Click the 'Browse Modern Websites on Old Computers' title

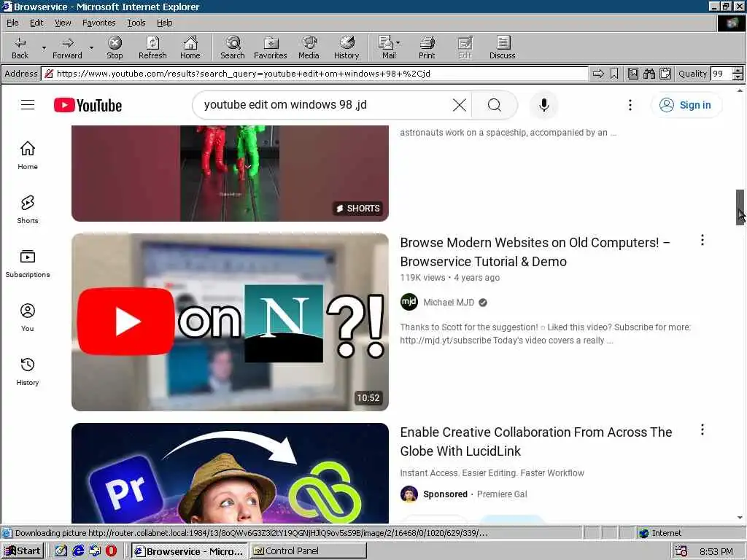tap(535, 252)
